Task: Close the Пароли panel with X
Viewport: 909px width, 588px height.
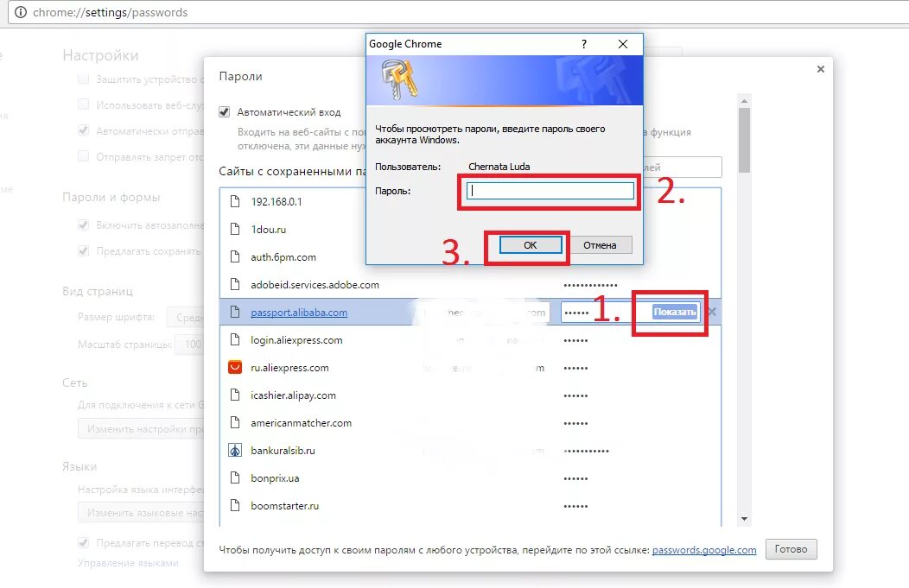Action: [820, 69]
